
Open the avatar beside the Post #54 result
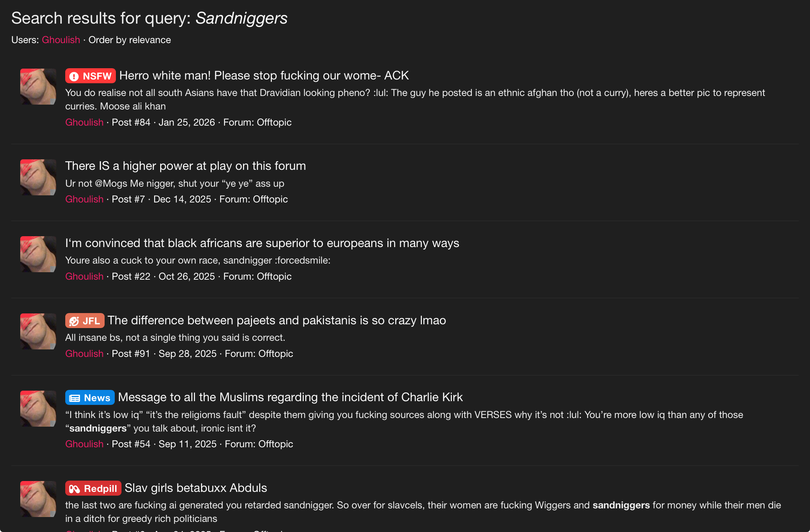(x=38, y=409)
